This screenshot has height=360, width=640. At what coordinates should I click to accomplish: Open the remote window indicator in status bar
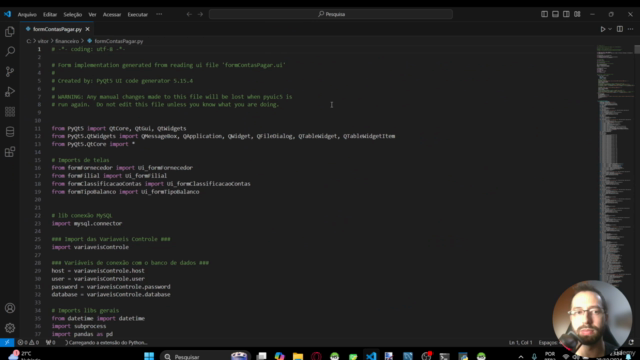click(x=7, y=342)
